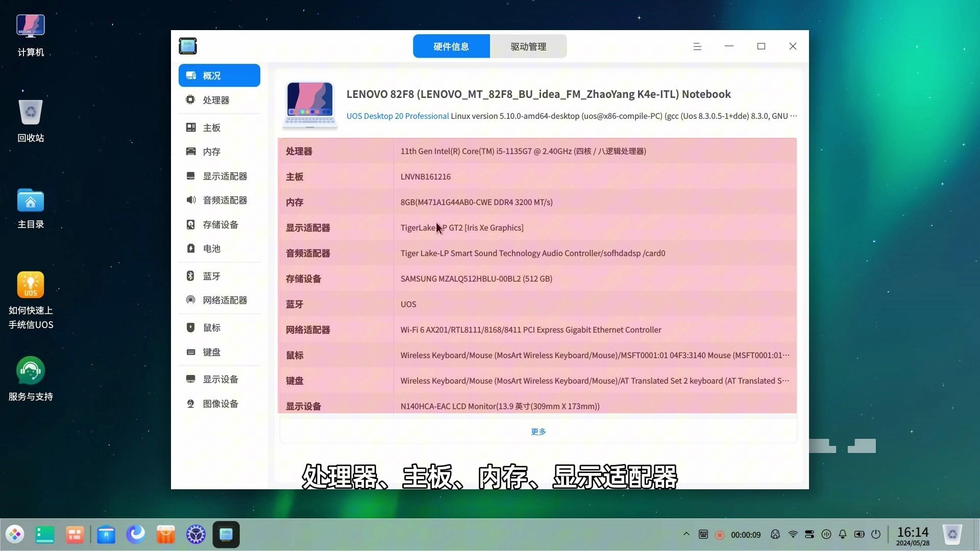Click the LENOVO 82F8 Notebook title text
The height and width of the screenshot is (551, 980).
[x=538, y=94]
